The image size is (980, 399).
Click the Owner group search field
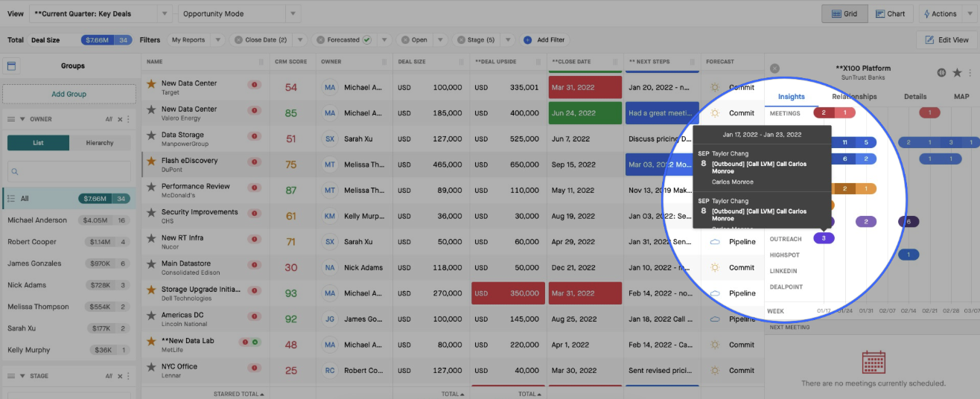point(69,172)
